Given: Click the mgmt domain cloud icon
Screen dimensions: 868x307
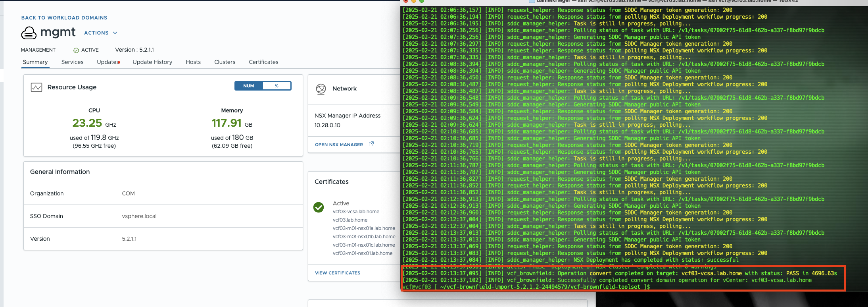Looking at the screenshot, I should point(29,33).
